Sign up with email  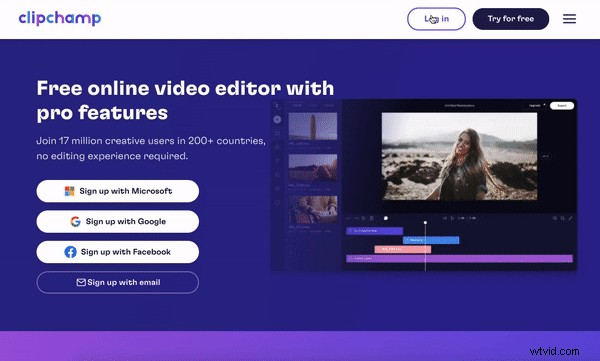[x=117, y=283]
